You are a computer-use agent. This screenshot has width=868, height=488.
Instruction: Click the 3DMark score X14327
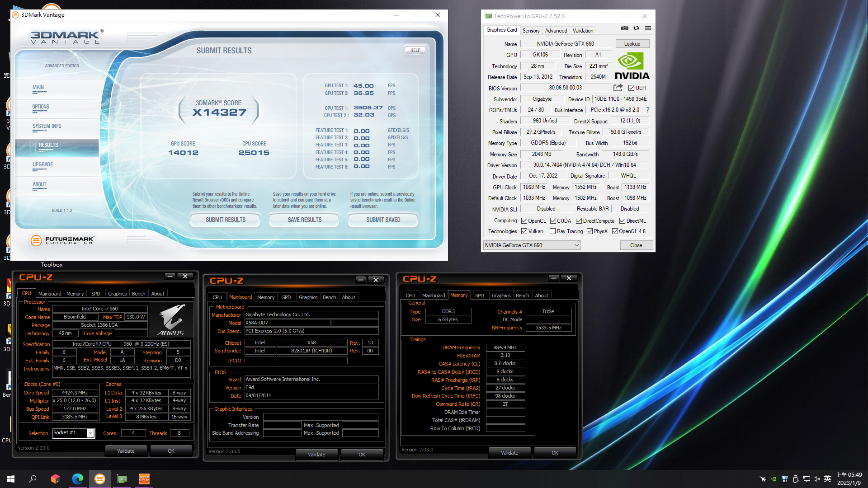pyautogui.click(x=219, y=113)
